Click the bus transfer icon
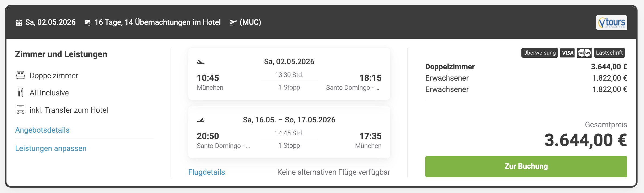This screenshot has height=193, width=644. (20, 110)
